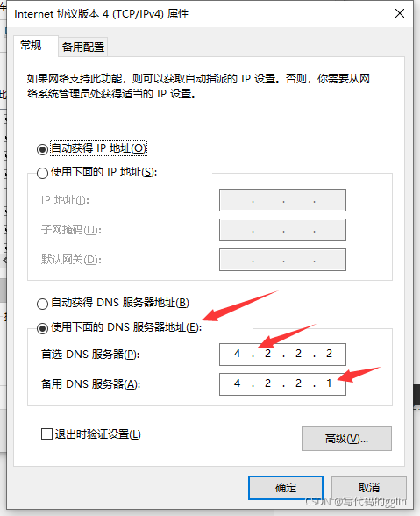Click the 默认网关 input field
This screenshot has height=516, width=420.
(282, 260)
